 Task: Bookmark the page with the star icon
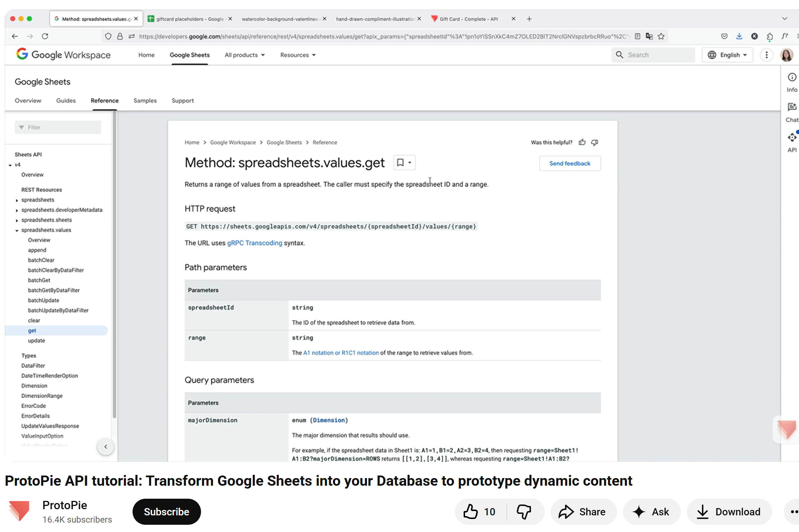pyautogui.click(x=661, y=36)
